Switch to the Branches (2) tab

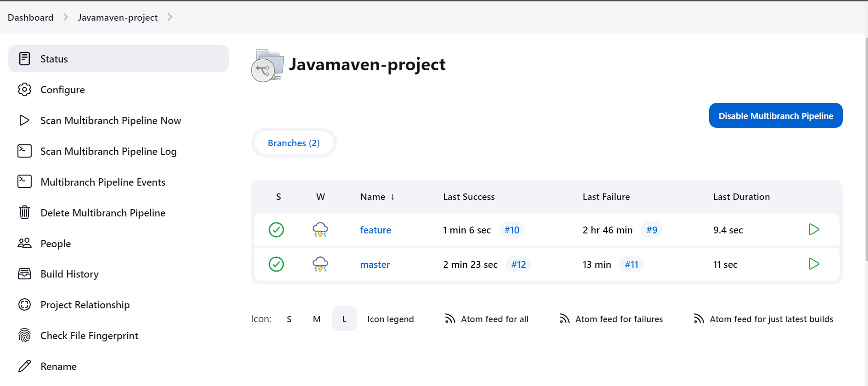point(294,143)
